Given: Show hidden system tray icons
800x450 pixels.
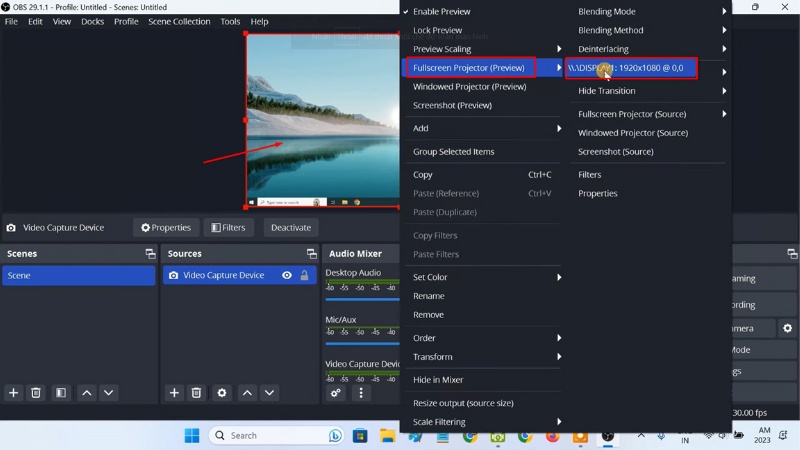Looking at the screenshot, I should tap(641, 436).
